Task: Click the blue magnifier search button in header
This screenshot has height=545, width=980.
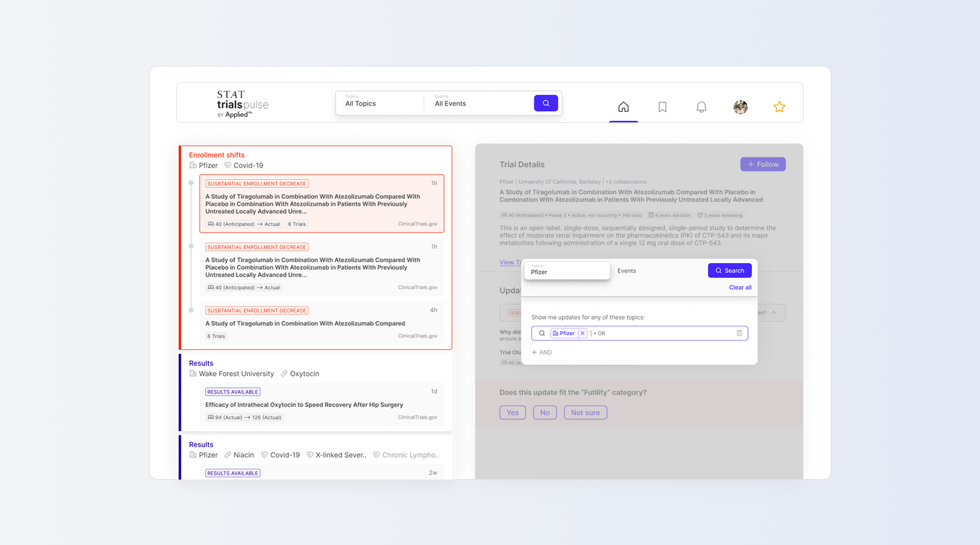Action: tap(545, 103)
